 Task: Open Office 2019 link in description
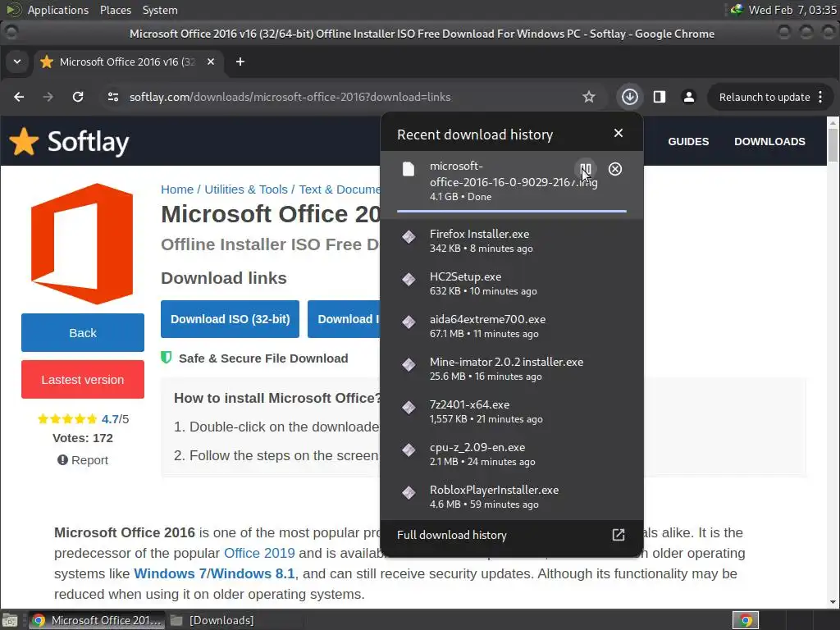click(x=259, y=553)
